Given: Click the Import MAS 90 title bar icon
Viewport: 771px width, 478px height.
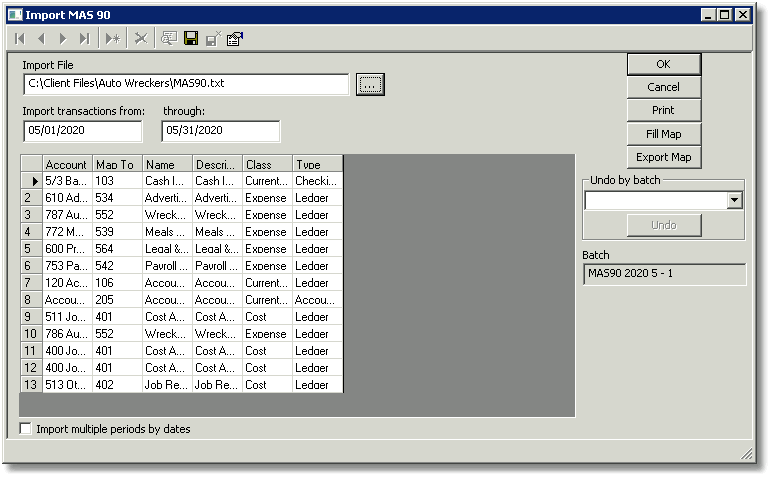Looking at the screenshot, I should pos(15,15).
